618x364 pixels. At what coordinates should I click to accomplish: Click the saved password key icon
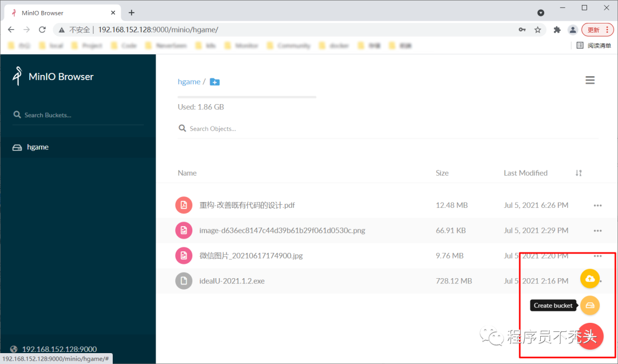(522, 30)
